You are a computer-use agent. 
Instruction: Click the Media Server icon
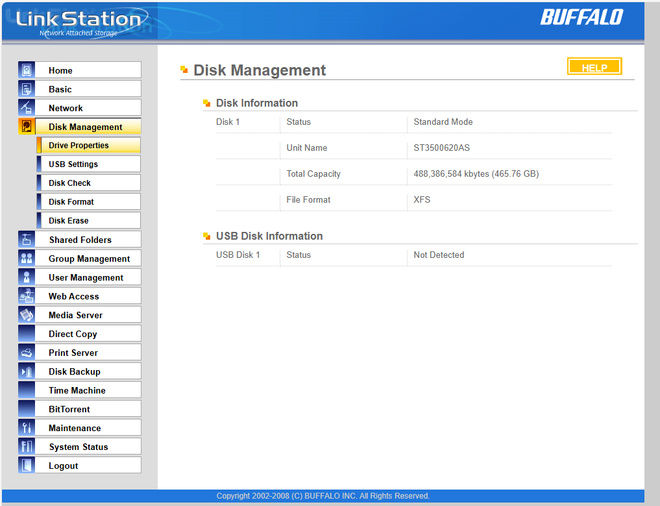coord(27,314)
